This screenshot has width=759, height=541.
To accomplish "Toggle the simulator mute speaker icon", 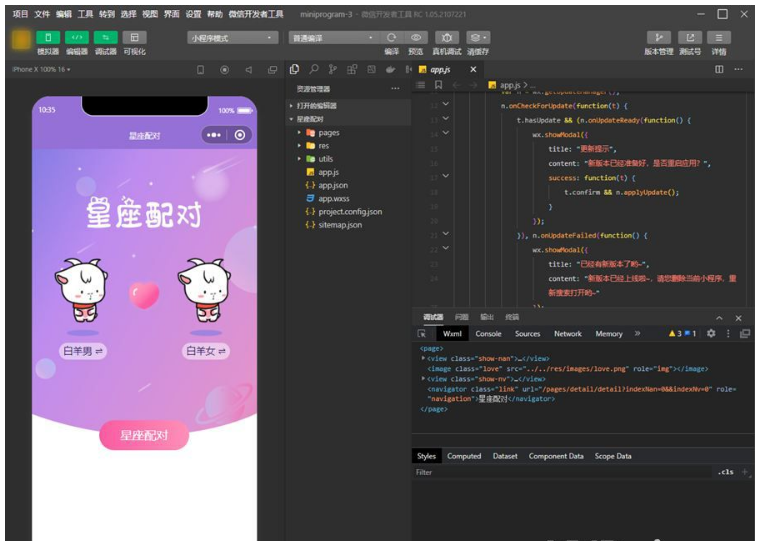I will click(x=249, y=70).
